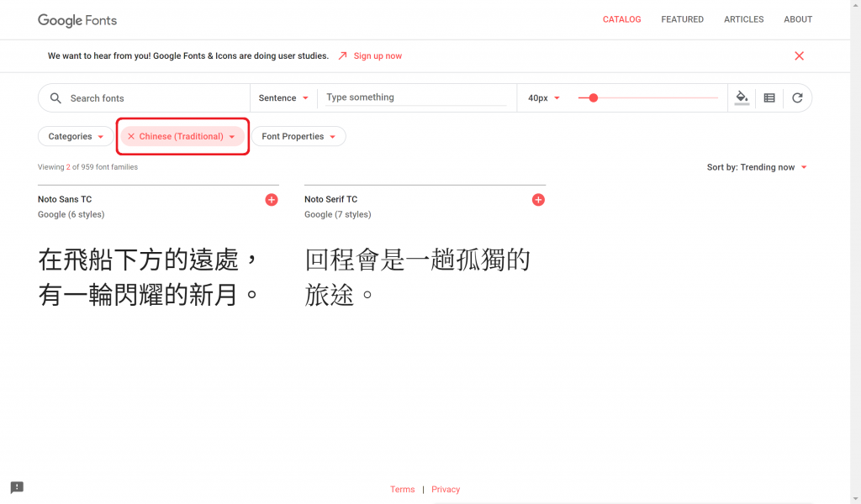Expand the Font Properties filter

(x=298, y=136)
